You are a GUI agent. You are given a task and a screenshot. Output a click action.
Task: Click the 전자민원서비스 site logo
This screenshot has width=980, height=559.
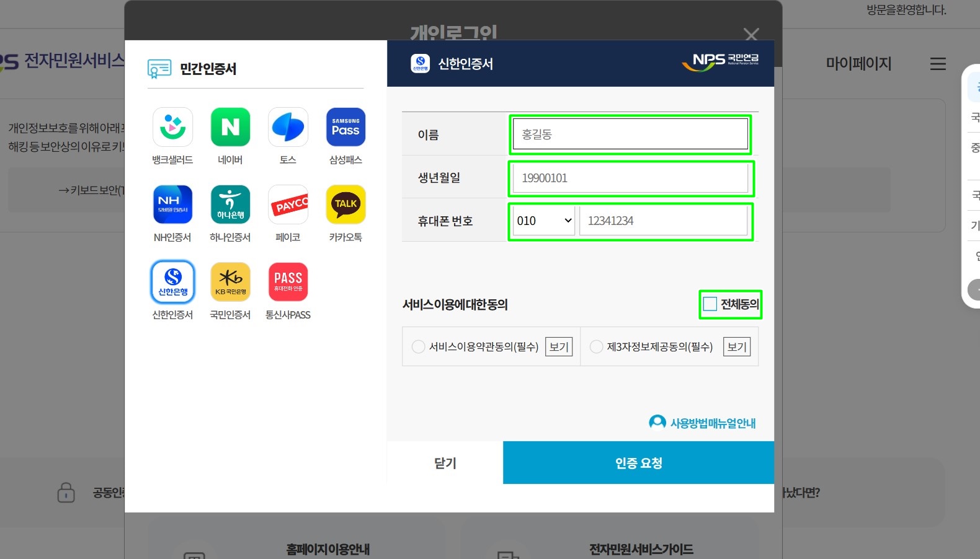[x=62, y=61]
